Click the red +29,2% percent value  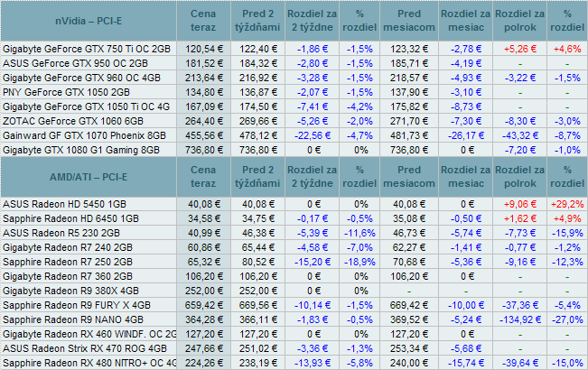(x=567, y=204)
